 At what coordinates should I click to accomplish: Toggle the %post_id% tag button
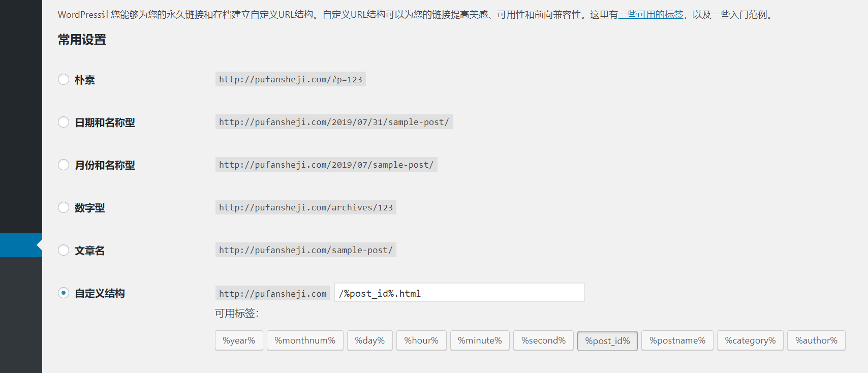(x=607, y=340)
